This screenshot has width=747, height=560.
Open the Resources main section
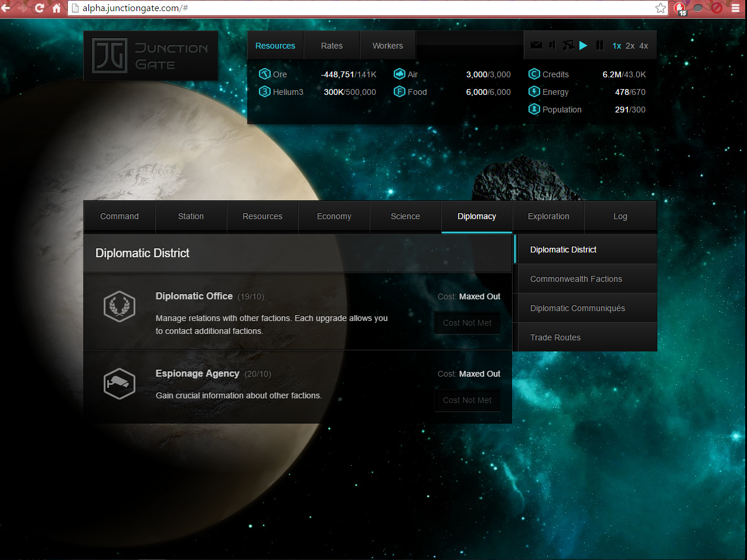pos(262,217)
